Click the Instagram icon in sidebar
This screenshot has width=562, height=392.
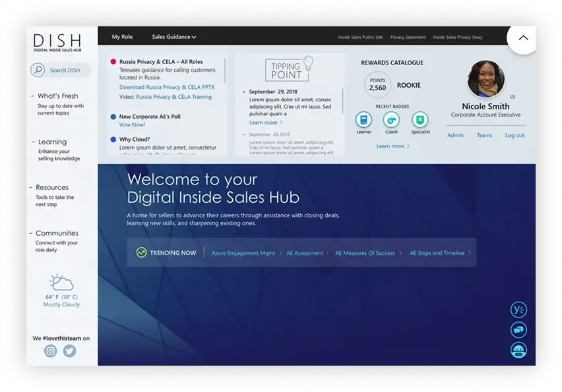(51, 351)
